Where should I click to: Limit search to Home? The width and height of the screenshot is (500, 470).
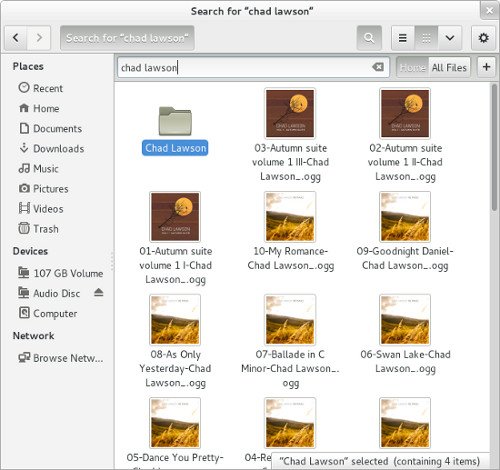click(x=412, y=68)
